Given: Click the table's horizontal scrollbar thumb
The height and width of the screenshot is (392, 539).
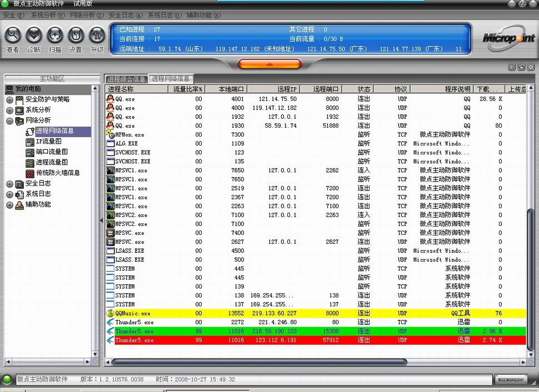Looking at the screenshot, I should (x=259, y=362).
